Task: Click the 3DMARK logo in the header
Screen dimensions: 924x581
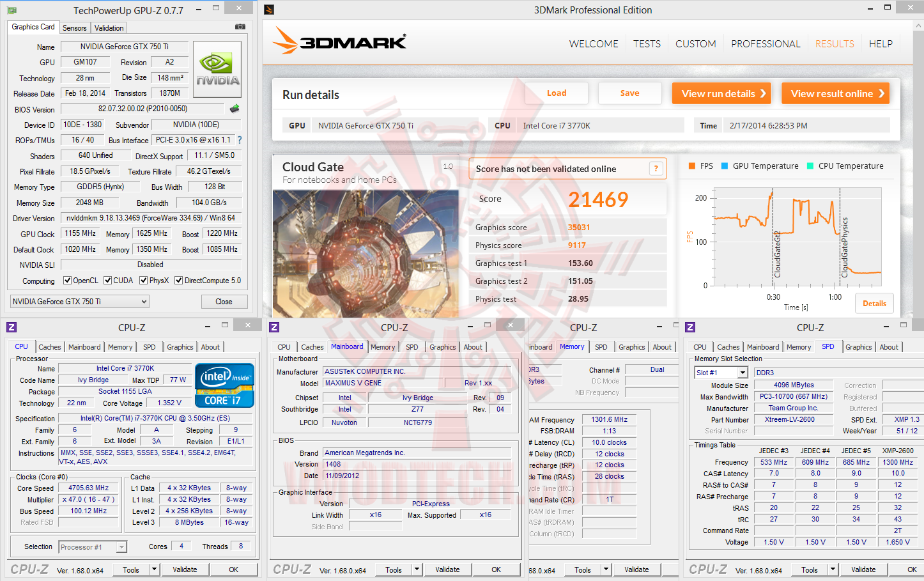Action: pyautogui.click(x=339, y=40)
